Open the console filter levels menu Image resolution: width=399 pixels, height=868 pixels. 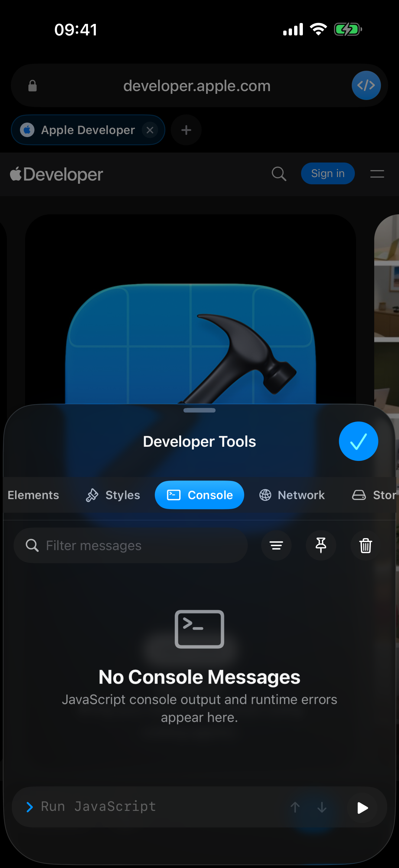[x=276, y=545]
